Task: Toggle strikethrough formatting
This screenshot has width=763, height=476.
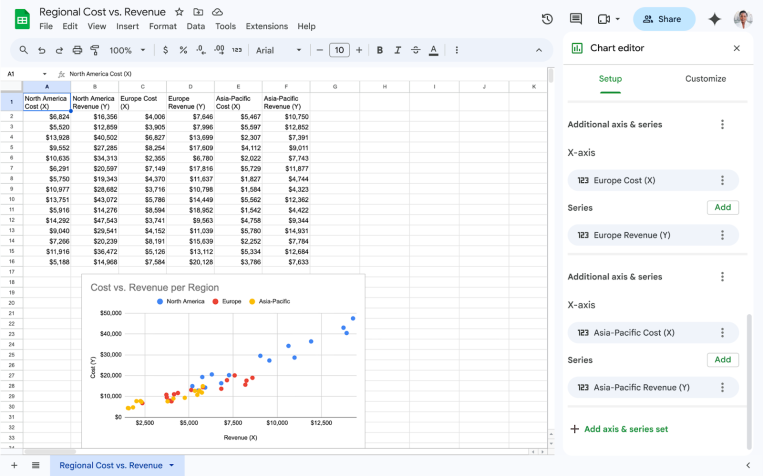Action: (x=416, y=50)
